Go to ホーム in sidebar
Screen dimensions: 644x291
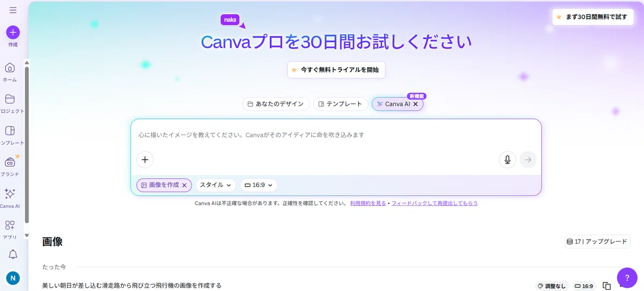[10, 72]
